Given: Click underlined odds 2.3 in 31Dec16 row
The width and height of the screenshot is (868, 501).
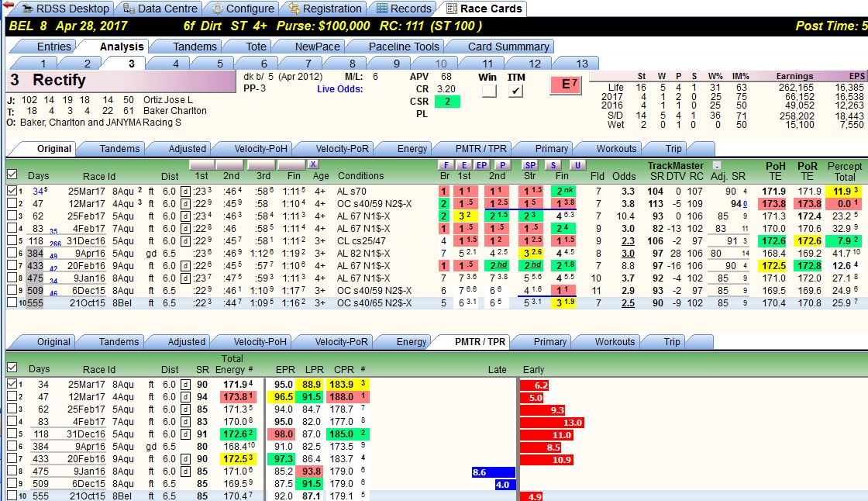Looking at the screenshot, I should tap(628, 241).
